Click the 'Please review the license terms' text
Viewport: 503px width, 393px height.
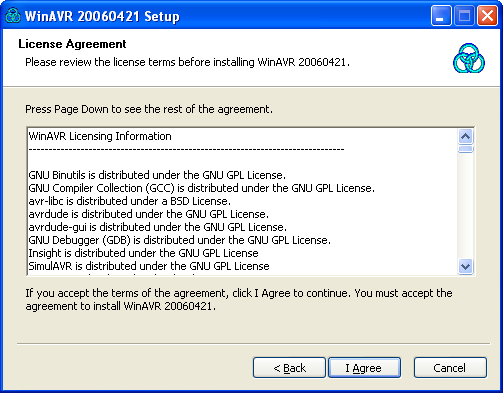pyautogui.click(x=188, y=62)
